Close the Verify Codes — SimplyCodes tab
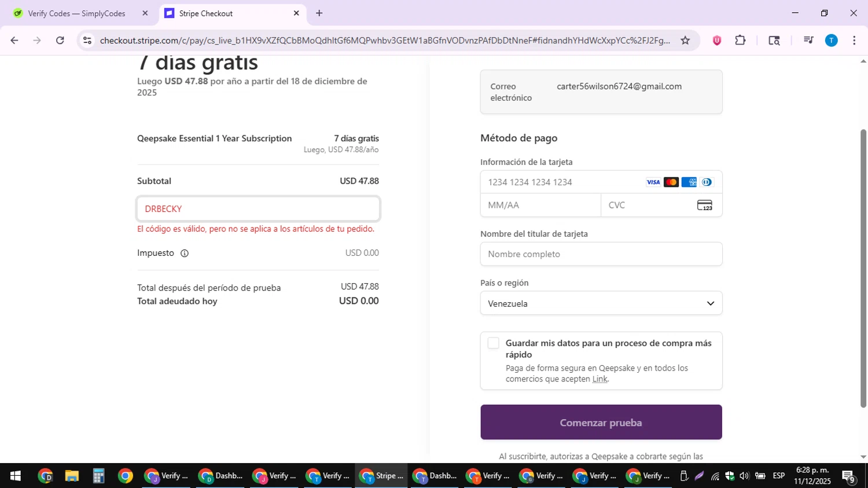868x488 pixels. pos(145,13)
